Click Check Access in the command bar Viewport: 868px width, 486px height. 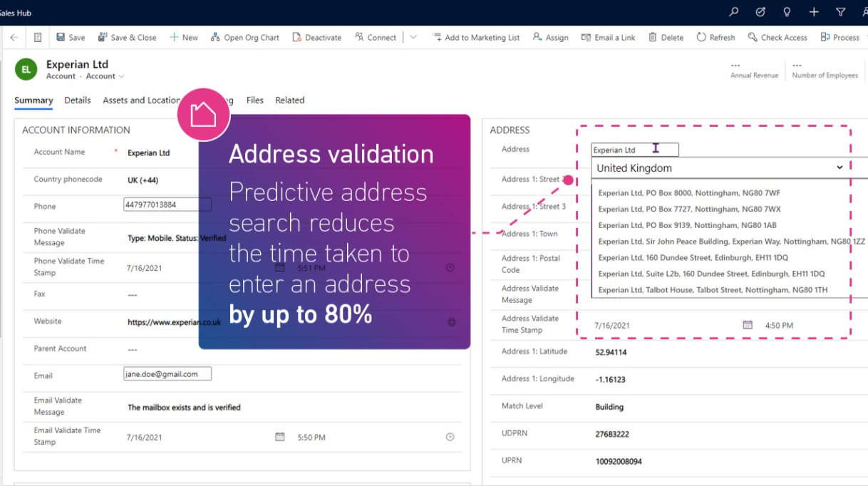tap(777, 37)
